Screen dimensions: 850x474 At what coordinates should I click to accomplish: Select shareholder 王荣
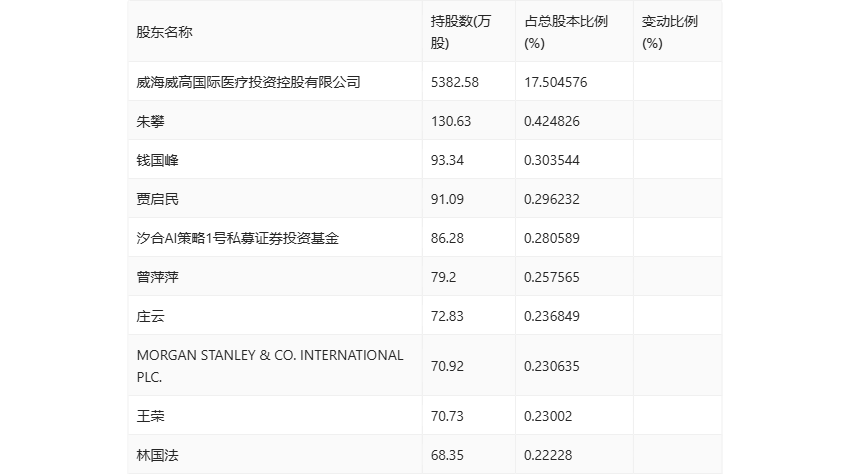(x=150, y=416)
